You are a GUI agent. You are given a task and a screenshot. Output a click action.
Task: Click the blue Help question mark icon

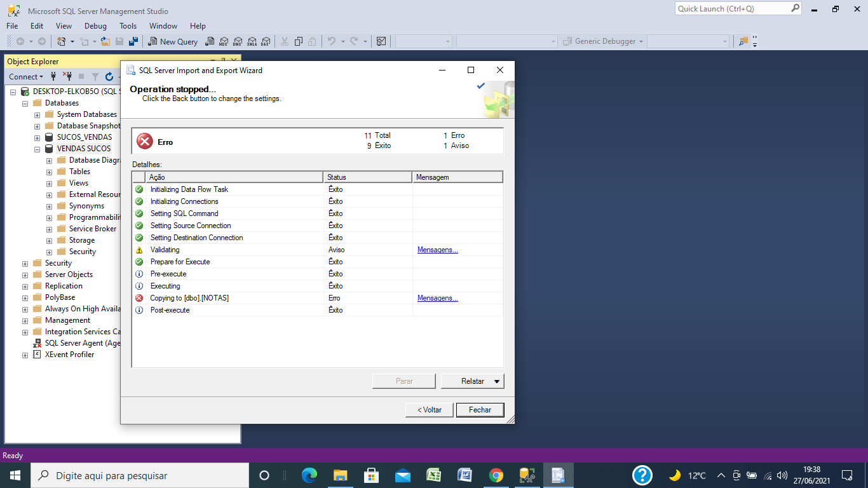click(x=642, y=475)
